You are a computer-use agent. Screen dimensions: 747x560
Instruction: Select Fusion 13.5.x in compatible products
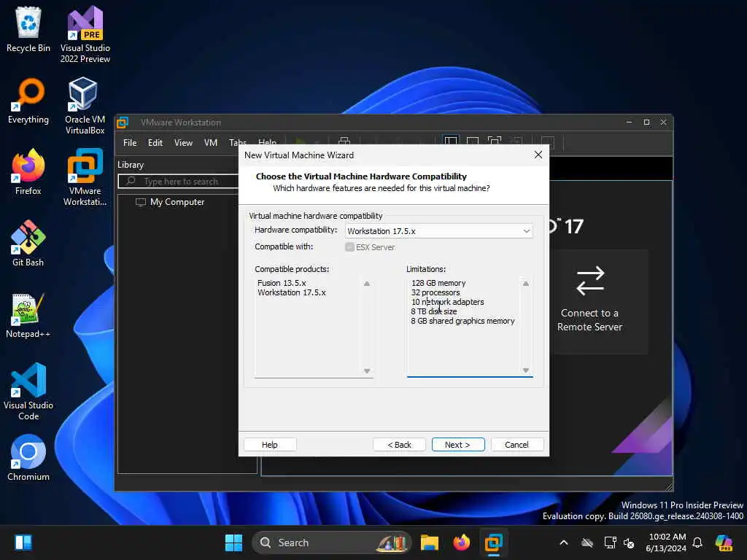click(282, 283)
